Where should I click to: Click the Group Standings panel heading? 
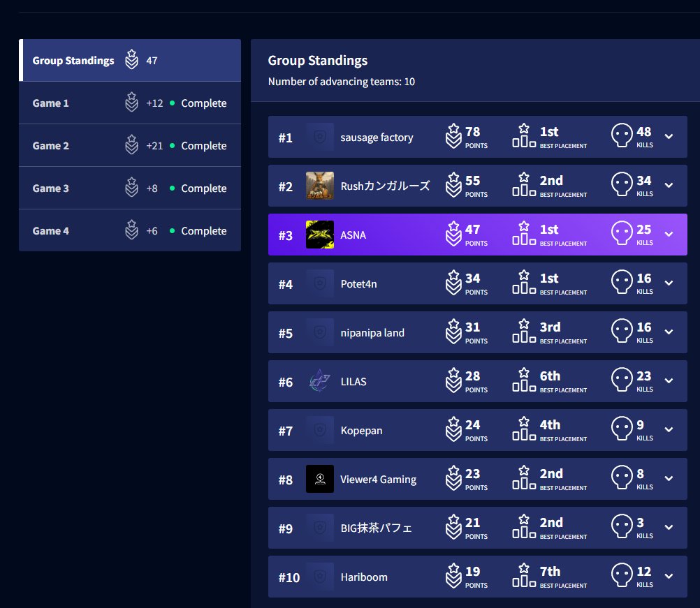coord(317,61)
